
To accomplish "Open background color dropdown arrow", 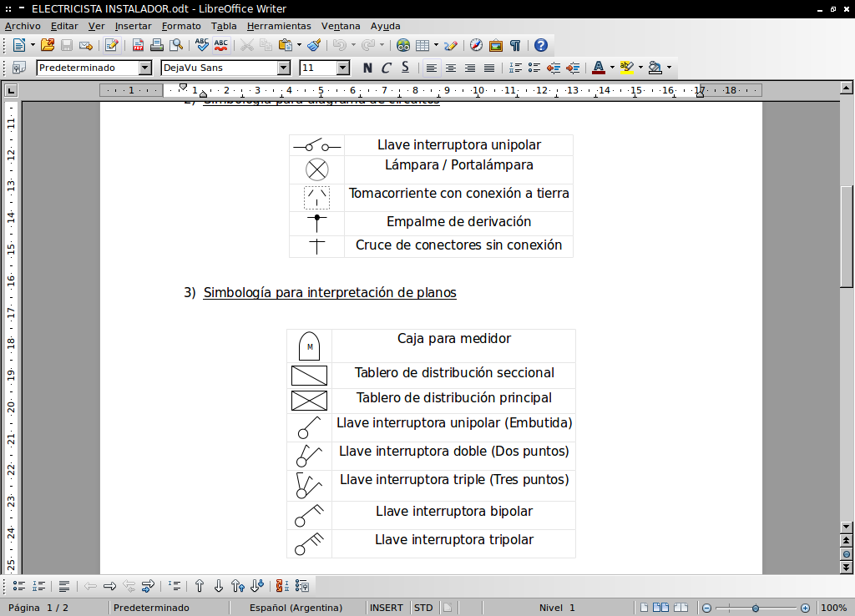I will coord(669,68).
